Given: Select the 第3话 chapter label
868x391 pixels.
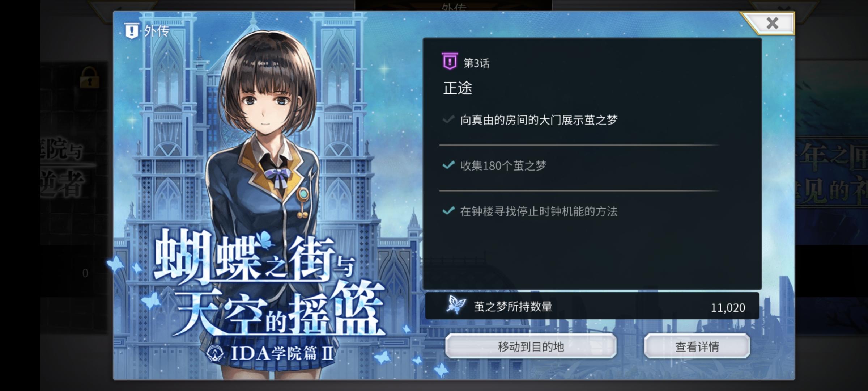Looking at the screenshot, I should coord(476,63).
